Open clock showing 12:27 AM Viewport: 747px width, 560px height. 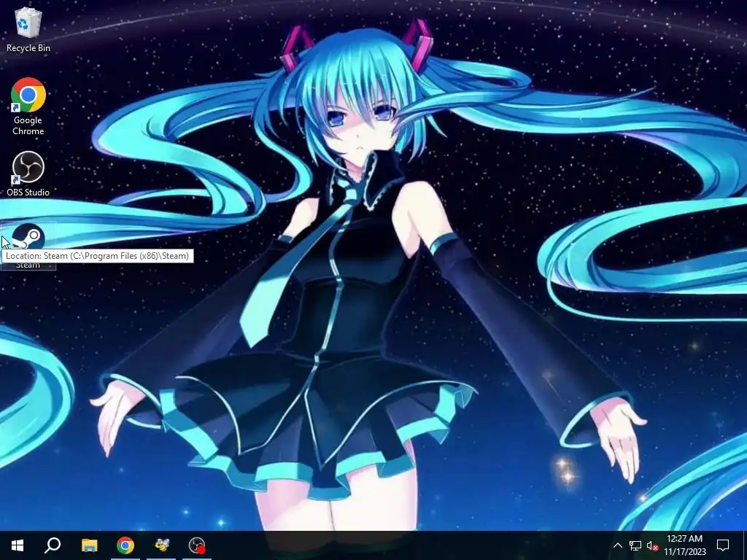tap(684, 545)
